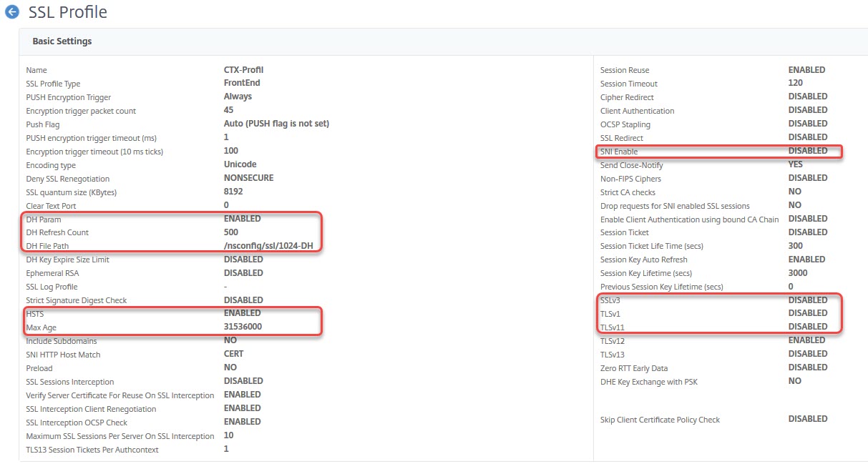The height and width of the screenshot is (464, 868).
Task: Click Auto (PUSH flag is not set) value
Action: click(276, 124)
